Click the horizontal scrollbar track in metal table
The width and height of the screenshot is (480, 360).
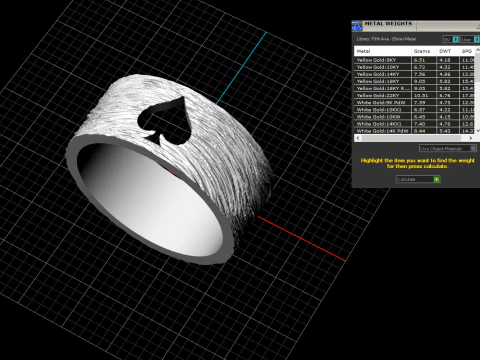pyautogui.click(x=414, y=138)
